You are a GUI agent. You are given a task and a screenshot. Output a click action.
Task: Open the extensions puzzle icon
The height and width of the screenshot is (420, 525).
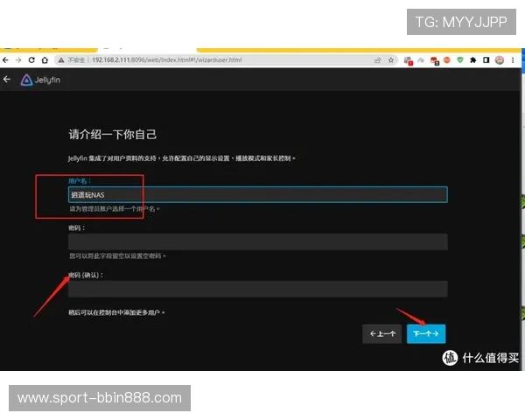click(472, 60)
